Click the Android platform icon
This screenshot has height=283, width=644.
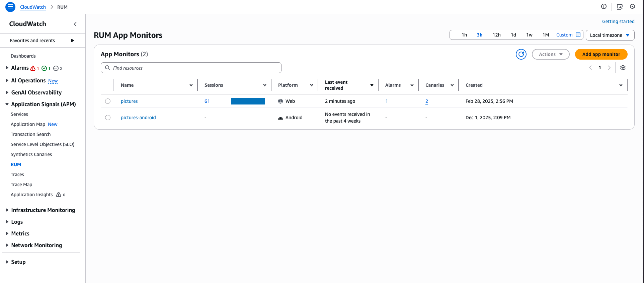tap(280, 118)
